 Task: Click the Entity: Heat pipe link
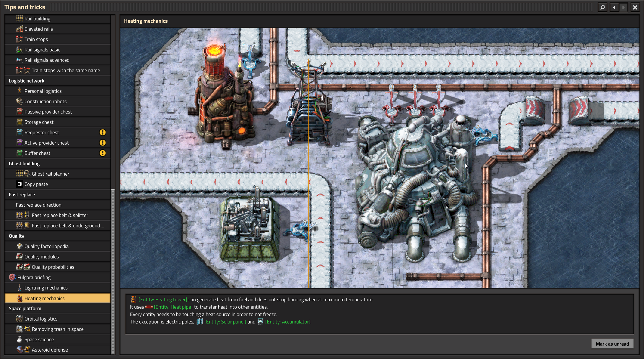click(x=173, y=307)
